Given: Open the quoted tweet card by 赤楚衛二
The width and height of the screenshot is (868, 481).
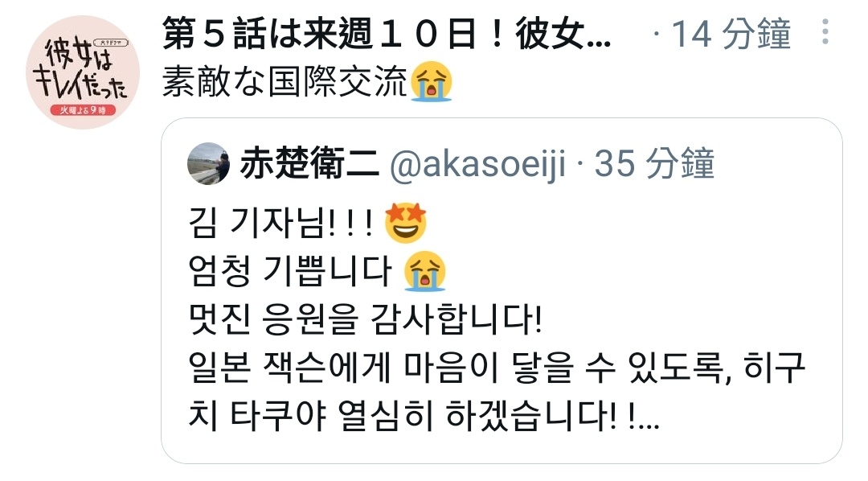Looking at the screenshot, I should coord(502,290).
